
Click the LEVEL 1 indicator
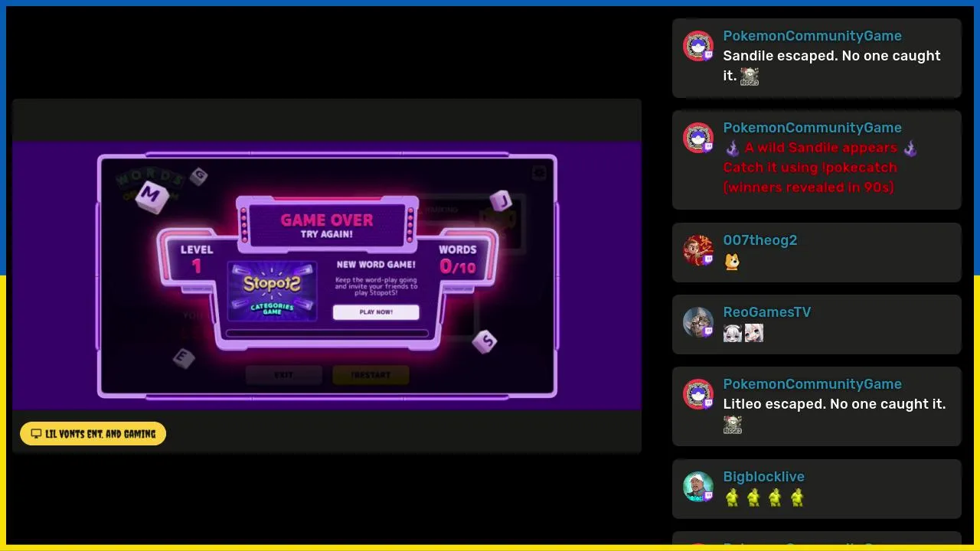click(197, 260)
